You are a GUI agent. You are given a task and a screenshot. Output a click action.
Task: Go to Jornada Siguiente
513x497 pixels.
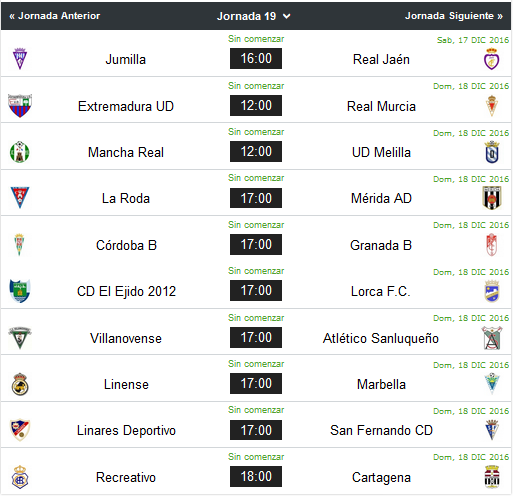click(454, 16)
